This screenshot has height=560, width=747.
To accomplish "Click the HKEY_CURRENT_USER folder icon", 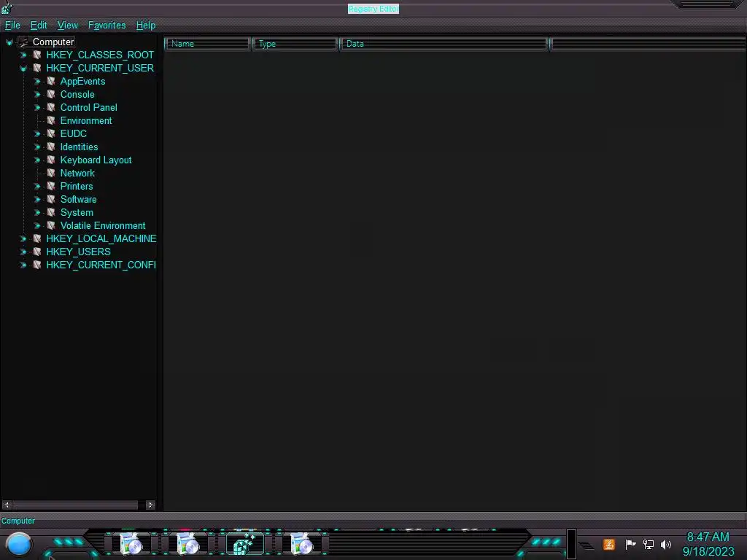I will tap(37, 68).
